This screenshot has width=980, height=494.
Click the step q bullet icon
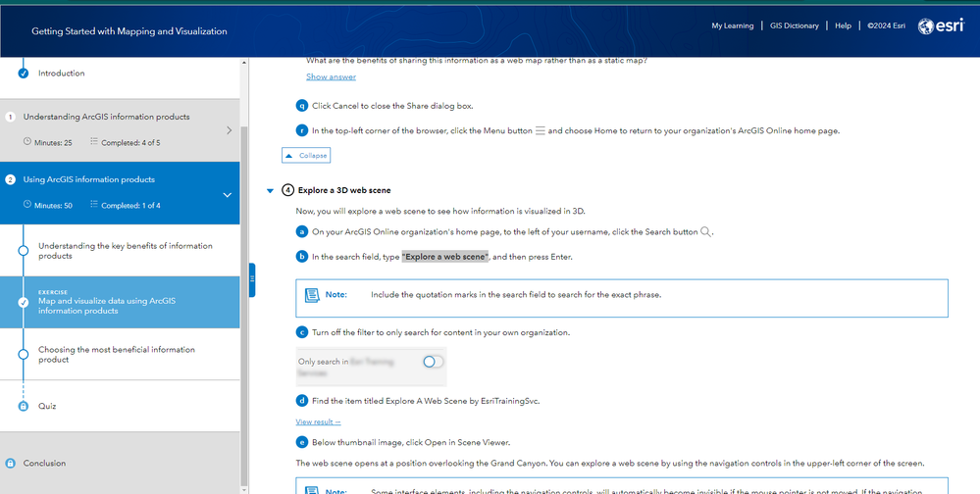[302, 106]
